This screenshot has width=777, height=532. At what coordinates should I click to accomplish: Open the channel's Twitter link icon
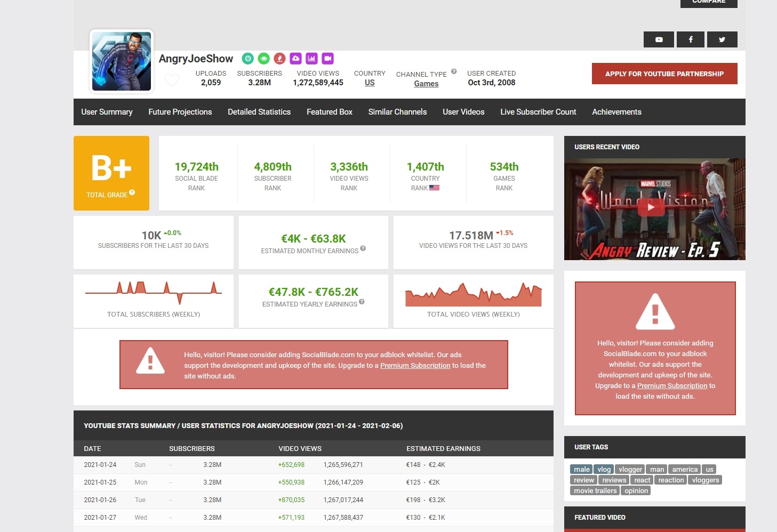pyautogui.click(x=722, y=39)
